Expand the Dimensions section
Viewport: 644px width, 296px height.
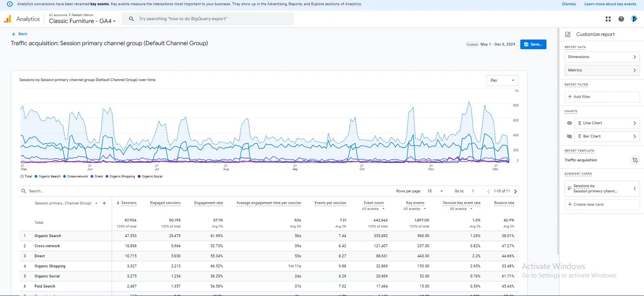tap(602, 57)
